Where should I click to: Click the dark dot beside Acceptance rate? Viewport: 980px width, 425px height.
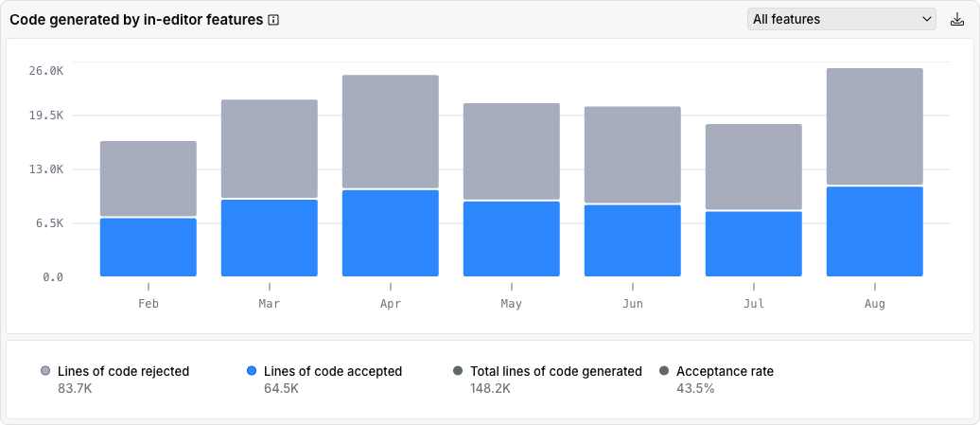coord(664,371)
